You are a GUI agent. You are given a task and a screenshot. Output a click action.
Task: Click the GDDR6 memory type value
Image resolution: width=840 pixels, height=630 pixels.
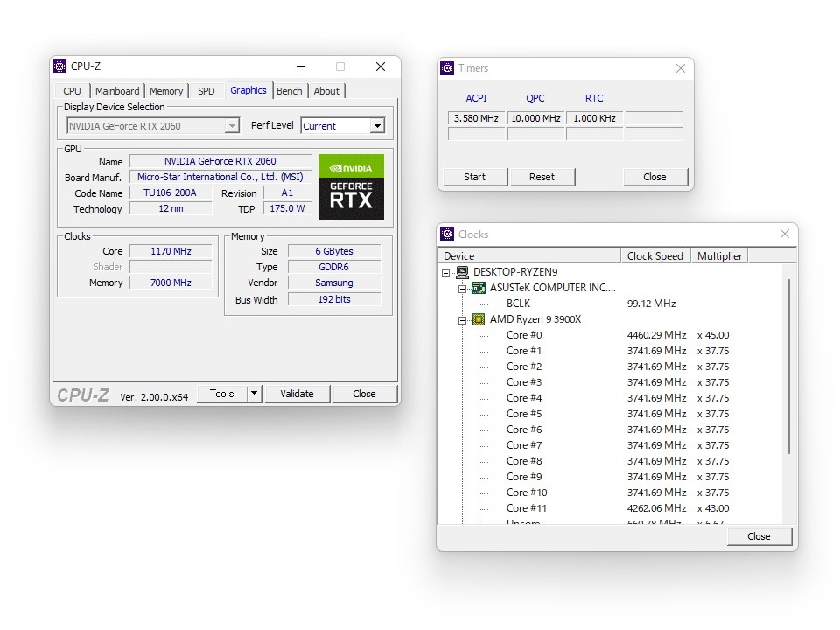[x=334, y=267]
